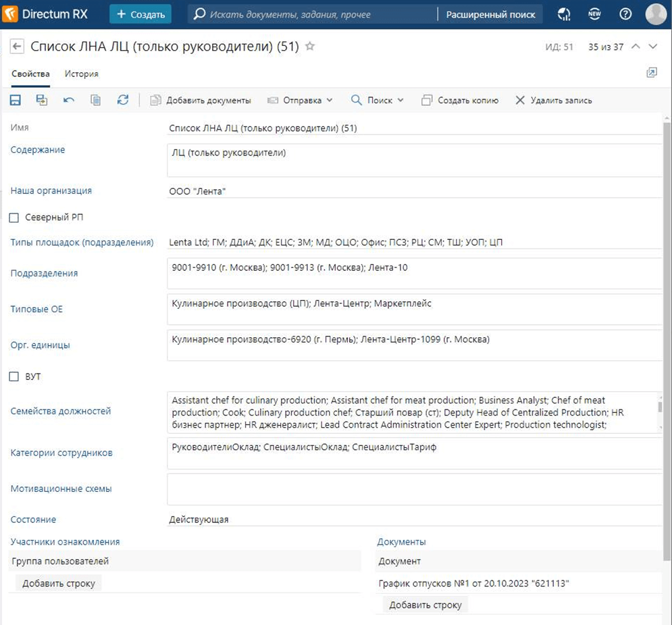Click Удалить запись in toolbar
672x625 pixels.
click(554, 100)
